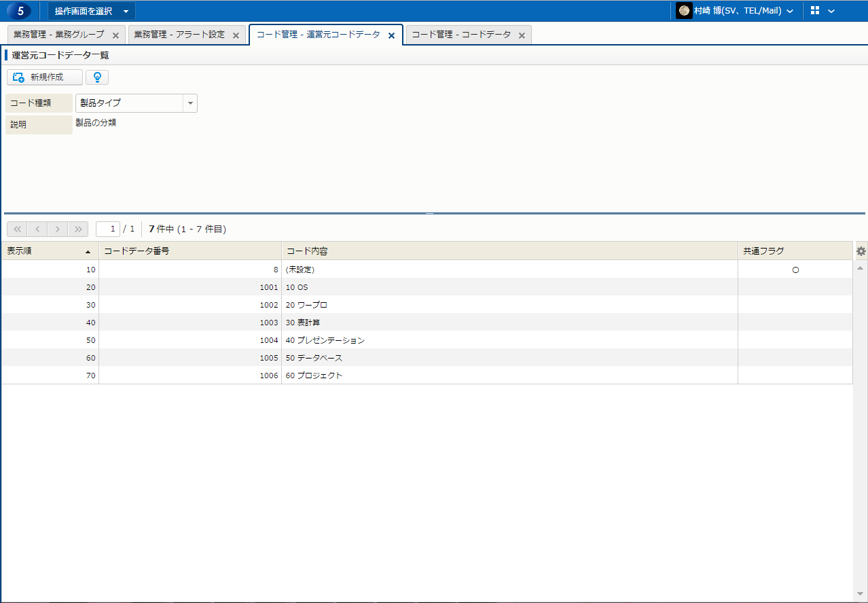This screenshot has height=603, width=868.
Task: Expand the コード種類 dropdown arrow
Action: pos(190,103)
